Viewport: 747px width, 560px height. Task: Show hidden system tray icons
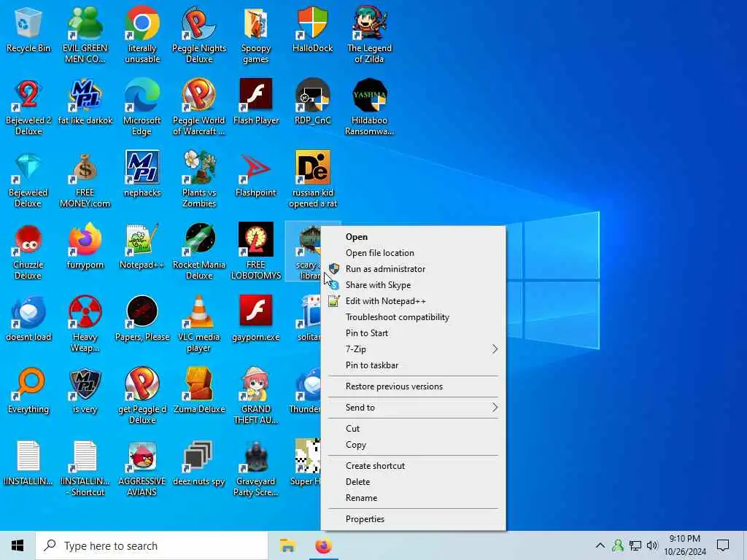600,545
